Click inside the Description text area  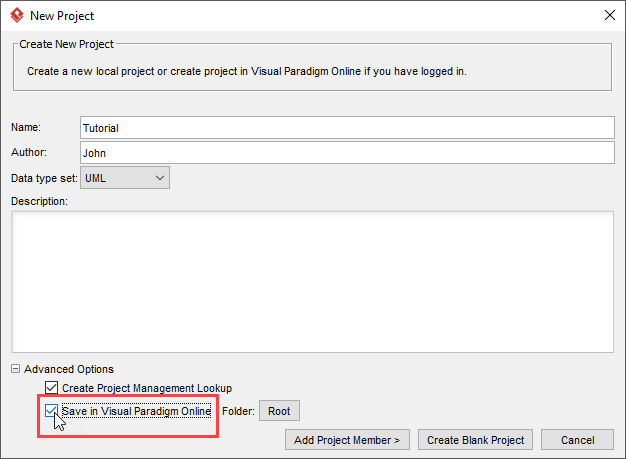(312, 282)
